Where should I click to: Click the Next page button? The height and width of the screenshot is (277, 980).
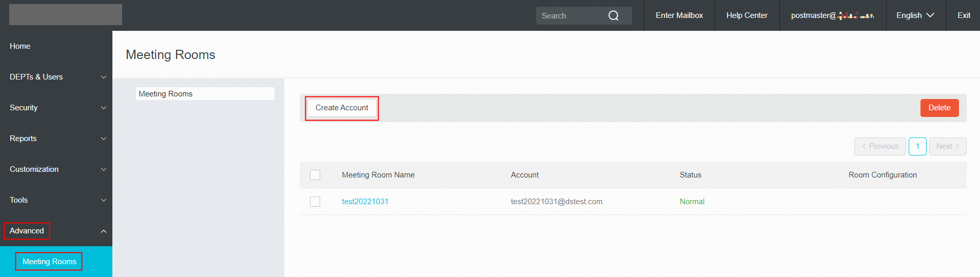pyautogui.click(x=947, y=146)
